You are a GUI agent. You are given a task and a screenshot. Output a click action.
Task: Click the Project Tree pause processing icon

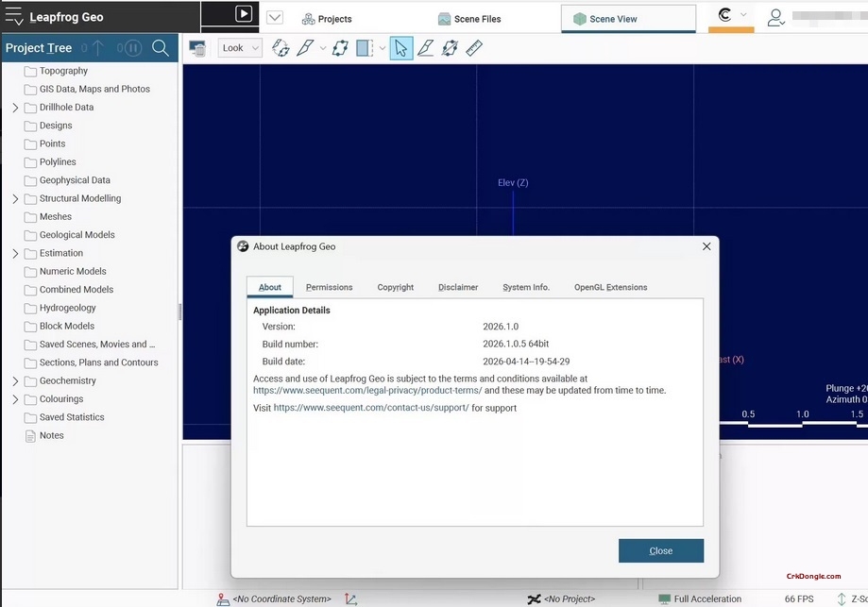[x=132, y=48]
